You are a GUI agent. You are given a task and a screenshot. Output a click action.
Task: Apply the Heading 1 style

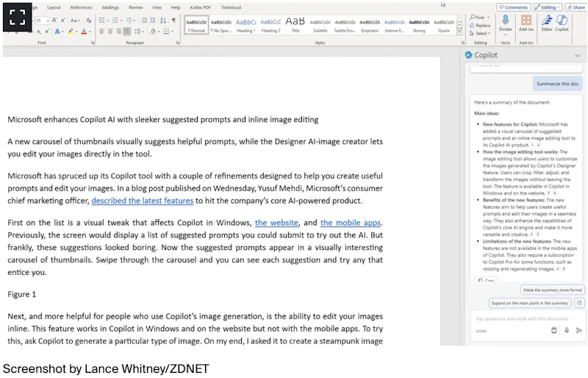(246, 26)
